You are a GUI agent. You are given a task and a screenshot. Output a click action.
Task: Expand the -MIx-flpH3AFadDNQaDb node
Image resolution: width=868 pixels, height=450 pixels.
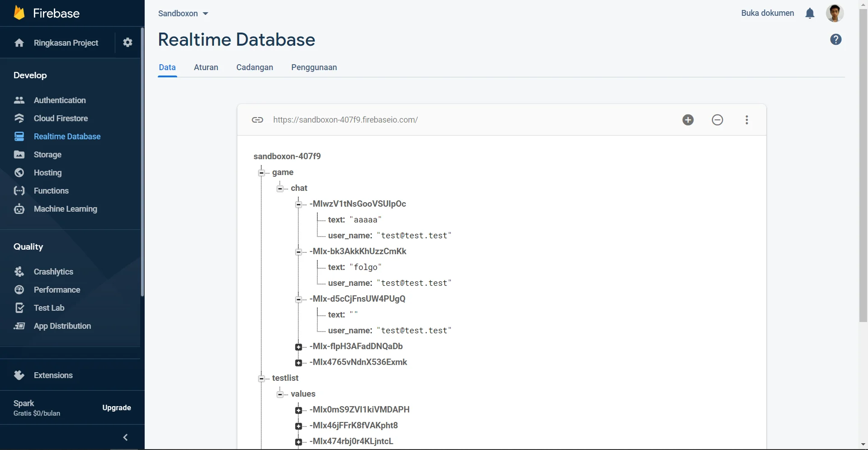pyautogui.click(x=298, y=347)
